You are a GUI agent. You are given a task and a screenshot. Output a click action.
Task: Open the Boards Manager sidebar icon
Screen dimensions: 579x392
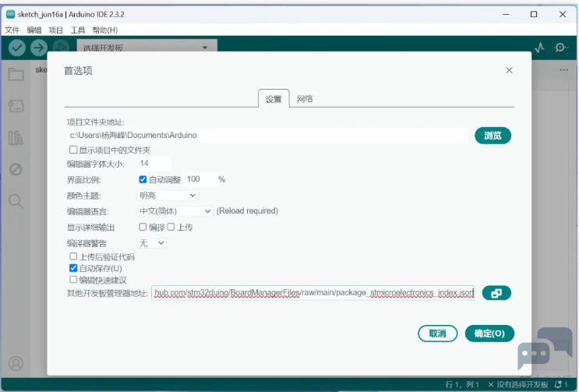click(x=16, y=106)
